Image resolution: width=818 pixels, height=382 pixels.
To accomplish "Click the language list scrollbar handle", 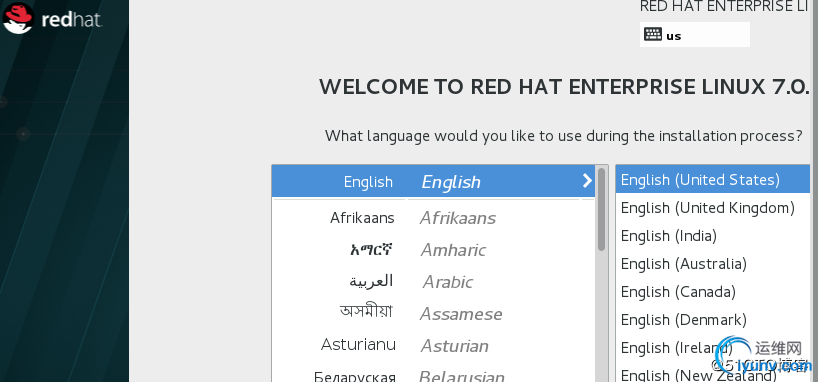I will (x=602, y=209).
